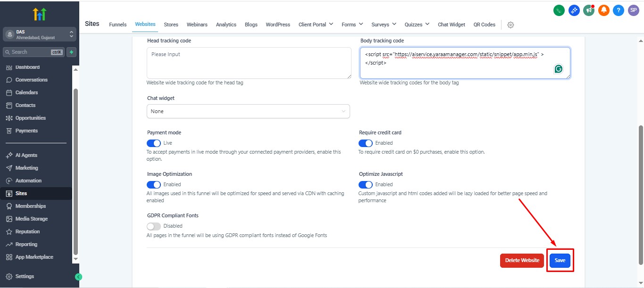This screenshot has height=288, width=644.
Task: Switch to the Chat Widget tab
Action: point(452,25)
